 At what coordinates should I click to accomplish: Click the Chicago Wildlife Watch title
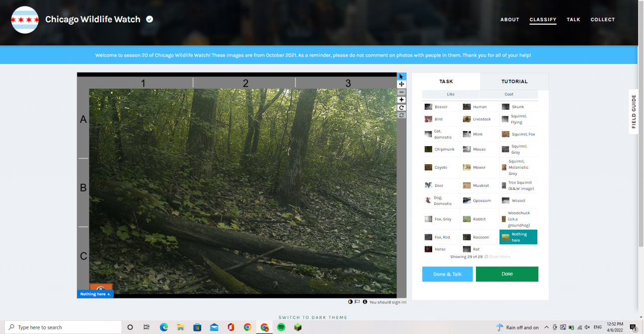pos(93,19)
